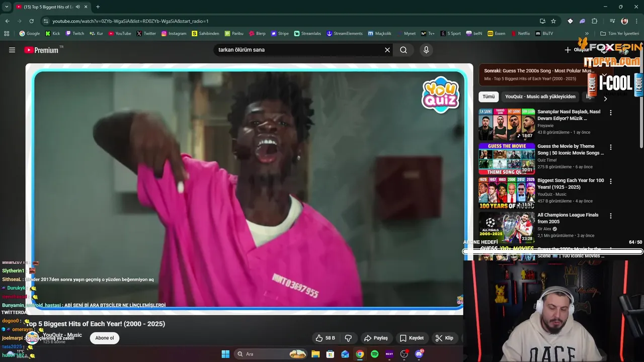Open Sanatçılar Nasıl Başladı video thumbnail
This screenshot has width=644, height=362.
(507, 124)
